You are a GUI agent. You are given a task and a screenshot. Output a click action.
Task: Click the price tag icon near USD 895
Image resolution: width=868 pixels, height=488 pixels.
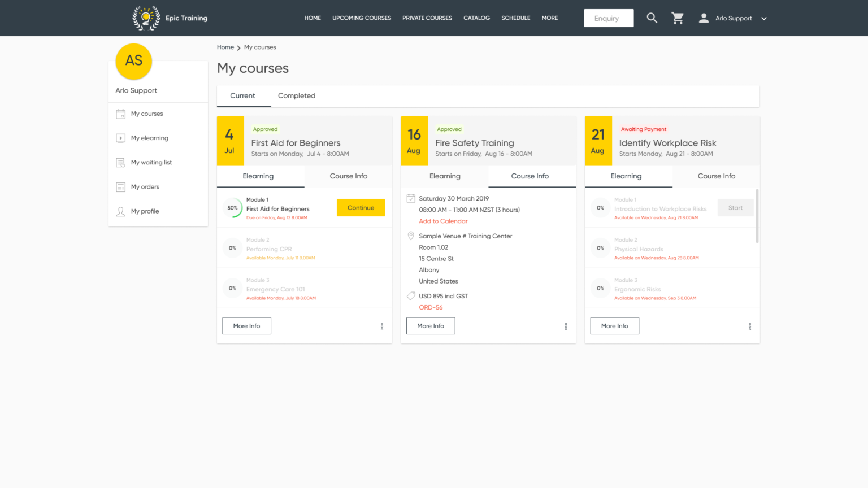tap(411, 295)
